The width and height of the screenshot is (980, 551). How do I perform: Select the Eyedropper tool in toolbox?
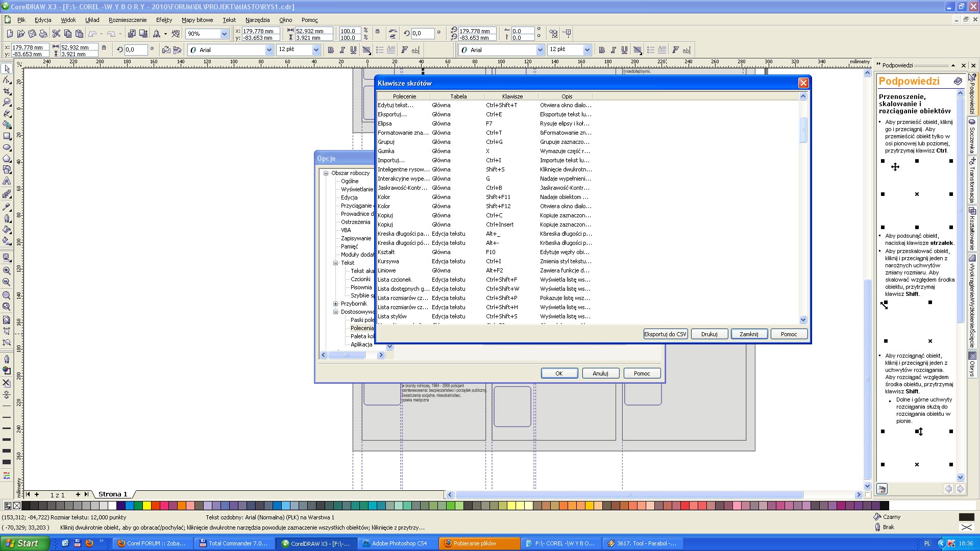7,207
